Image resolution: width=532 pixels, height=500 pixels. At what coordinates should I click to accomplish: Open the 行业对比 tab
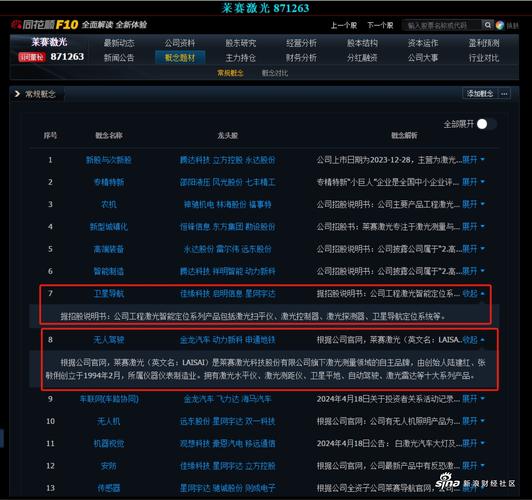(484, 58)
